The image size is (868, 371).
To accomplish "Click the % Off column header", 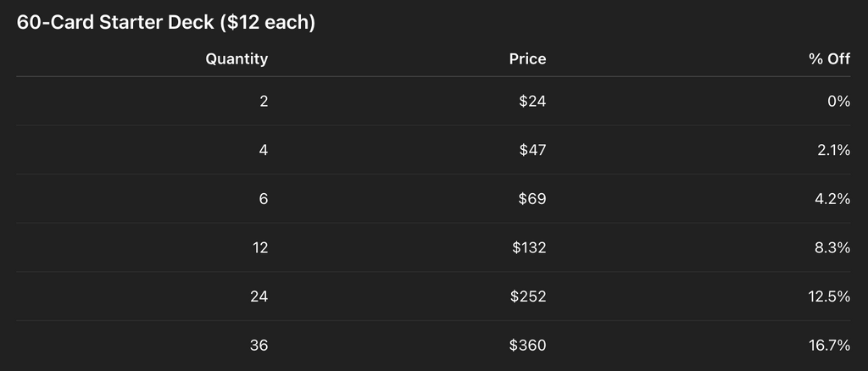I will click(x=829, y=59).
